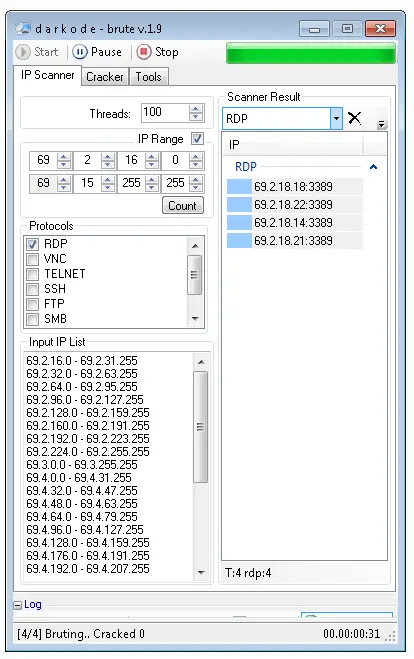
Task: Click the end IP field showing 15
Action: coord(87,183)
